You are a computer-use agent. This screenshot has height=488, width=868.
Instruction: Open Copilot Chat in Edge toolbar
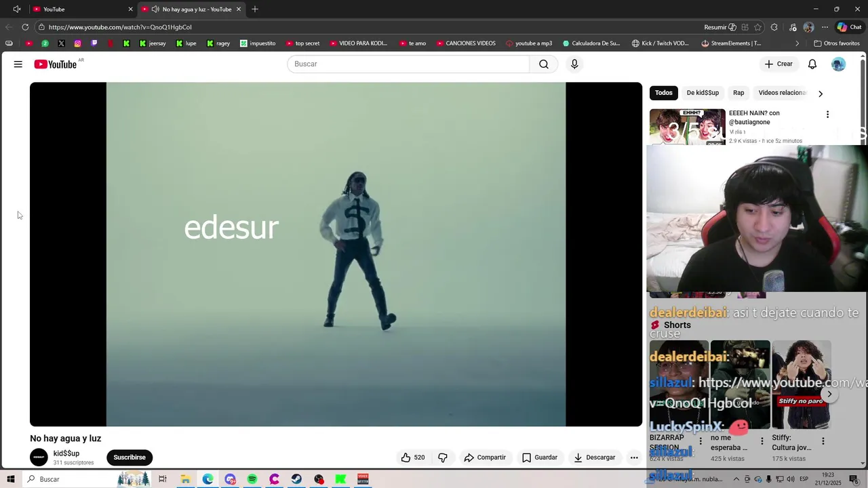pyautogui.click(x=848, y=27)
